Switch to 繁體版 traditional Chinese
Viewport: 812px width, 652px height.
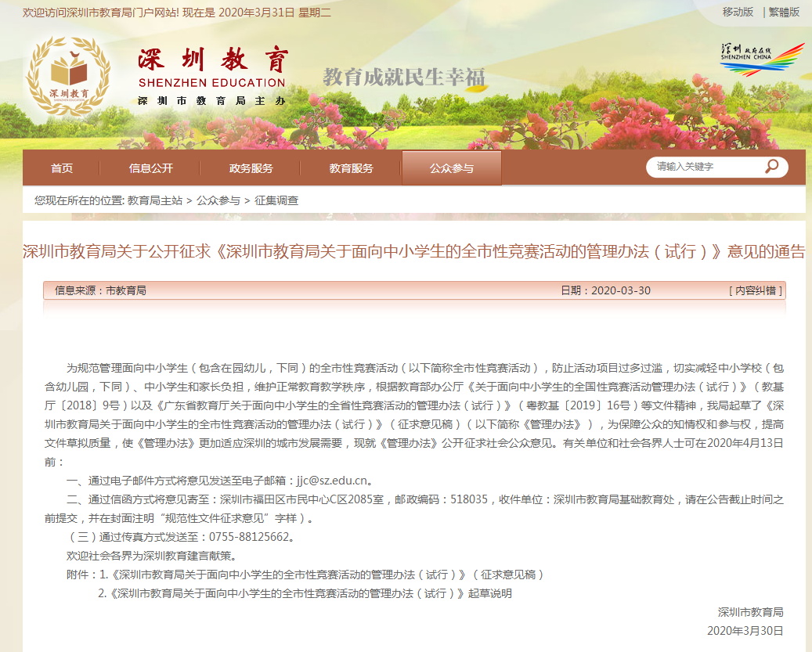tap(784, 12)
